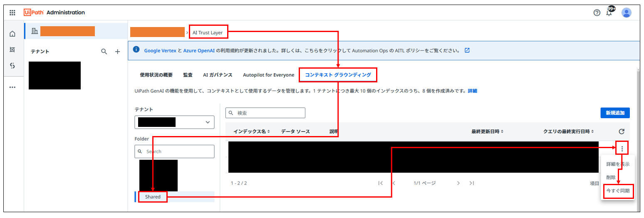Open the app launcher grid icon
644x218 pixels.
click(12, 12)
